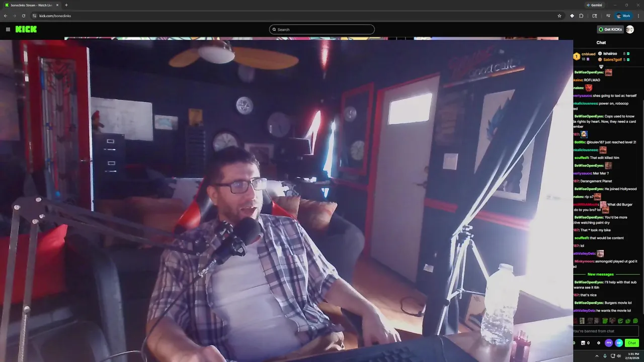Open the site information icon by the URL
The width and height of the screenshot is (644, 362).
click(34, 16)
